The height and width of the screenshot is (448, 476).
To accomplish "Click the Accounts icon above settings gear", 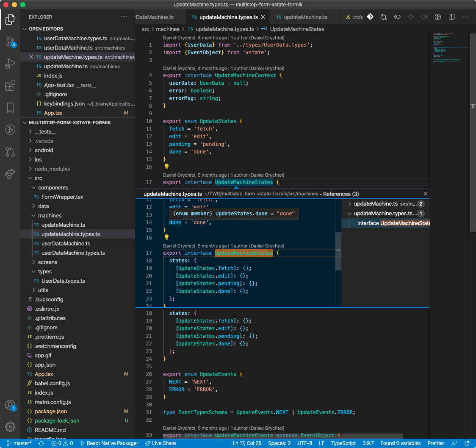I will point(10,405).
